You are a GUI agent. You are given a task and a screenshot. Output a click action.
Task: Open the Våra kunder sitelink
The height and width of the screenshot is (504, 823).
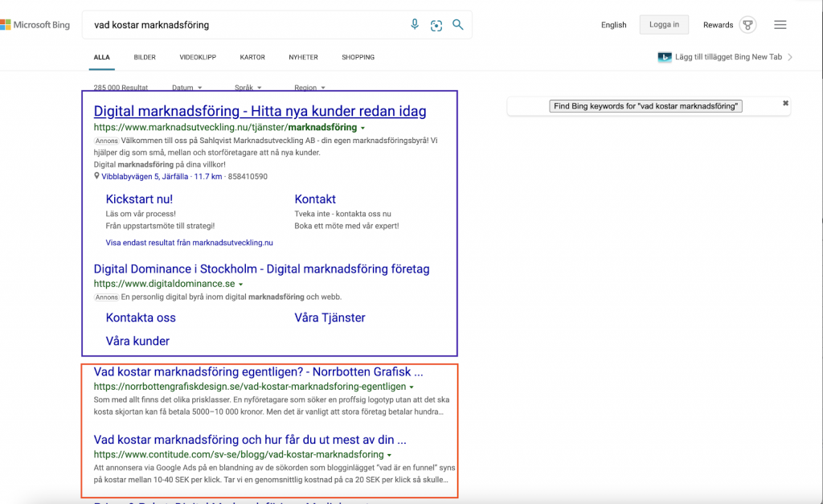(x=137, y=341)
